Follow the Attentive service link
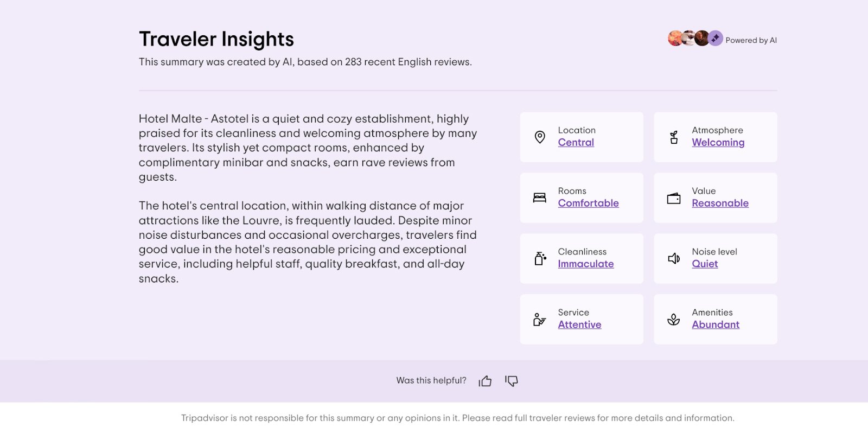This screenshot has width=868, height=433. click(x=579, y=325)
